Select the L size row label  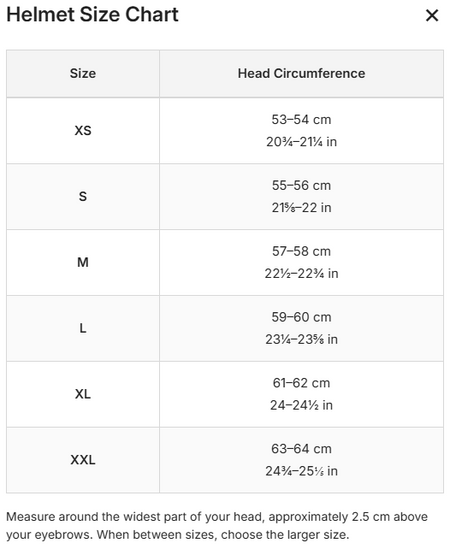pyautogui.click(x=83, y=328)
